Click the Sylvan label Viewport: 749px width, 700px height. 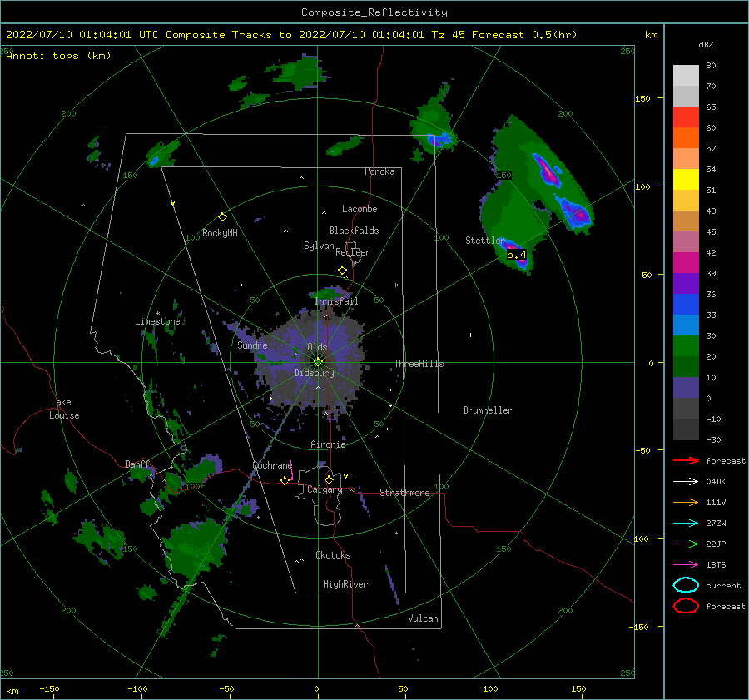(319, 246)
